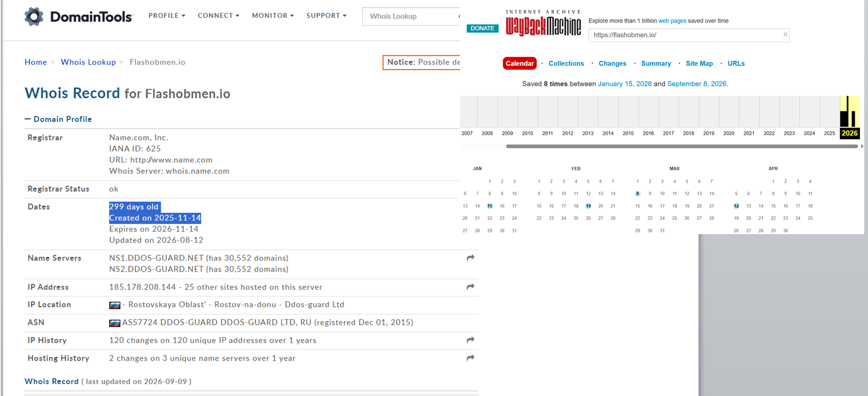Open the March 8 snapshot on calendar

pyautogui.click(x=638, y=193)
